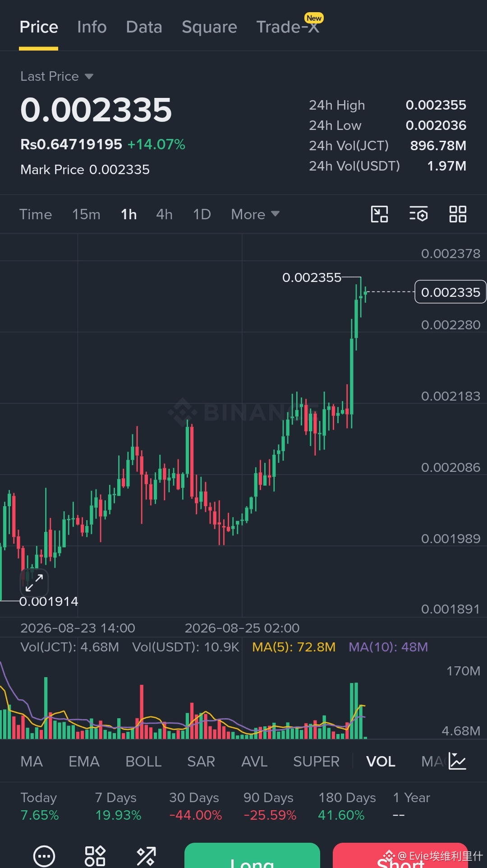Open the indicator settings chart icon
The image size is (487, 868).
(x=457, y=762)
